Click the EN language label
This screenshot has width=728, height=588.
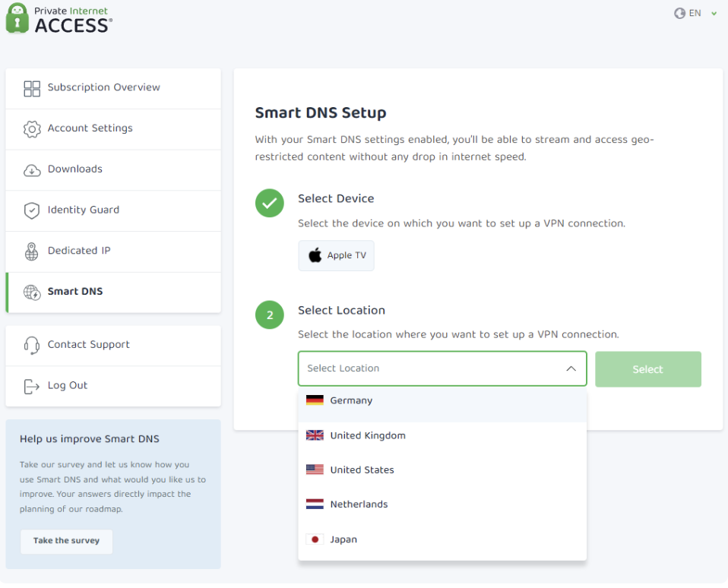695,14
